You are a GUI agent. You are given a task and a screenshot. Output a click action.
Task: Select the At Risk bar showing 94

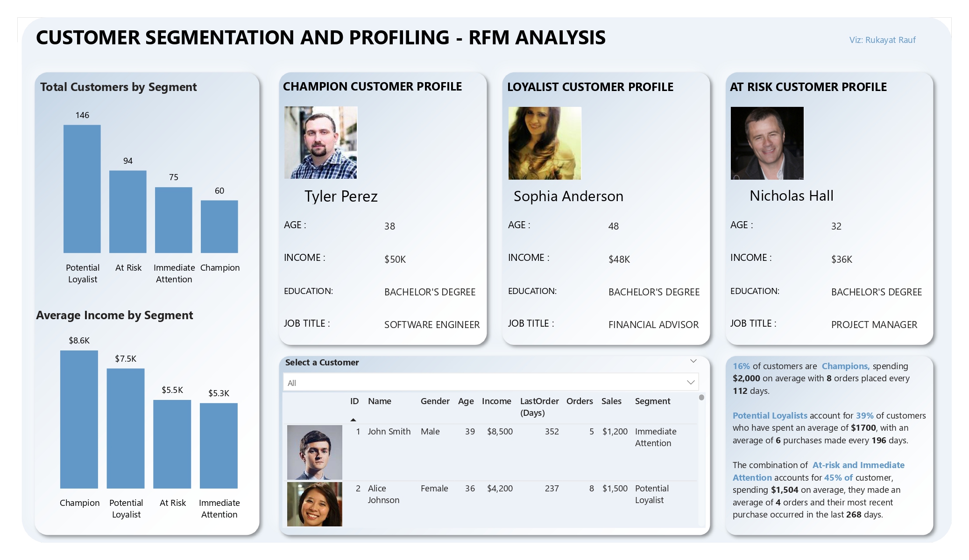click(x=128, y=212)
